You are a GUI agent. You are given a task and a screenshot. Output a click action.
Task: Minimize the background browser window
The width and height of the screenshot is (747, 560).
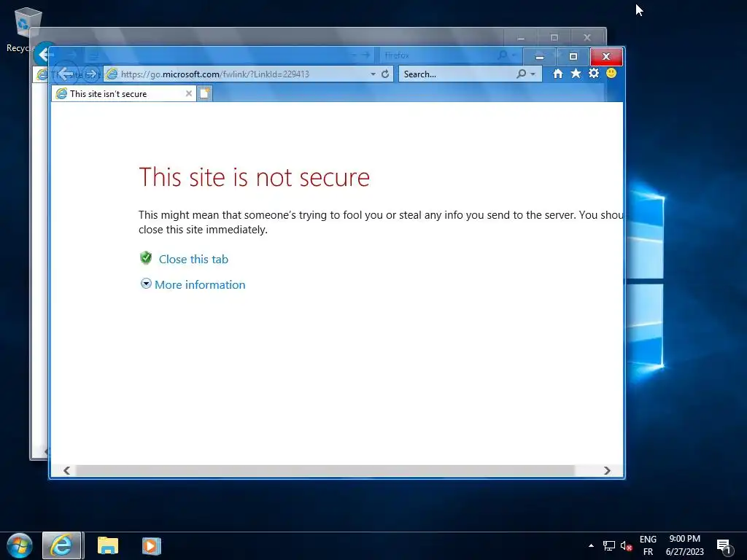tap(521, 37)
